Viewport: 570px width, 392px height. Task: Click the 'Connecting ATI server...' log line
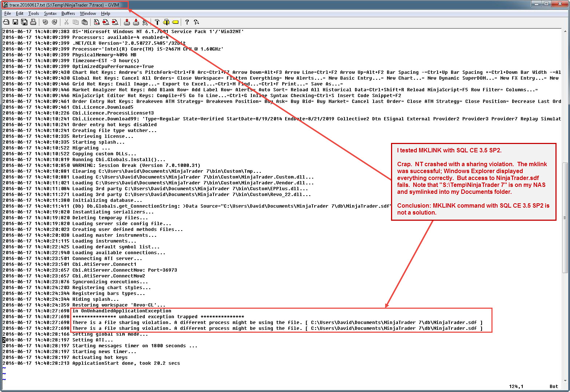tap(72, 259)
